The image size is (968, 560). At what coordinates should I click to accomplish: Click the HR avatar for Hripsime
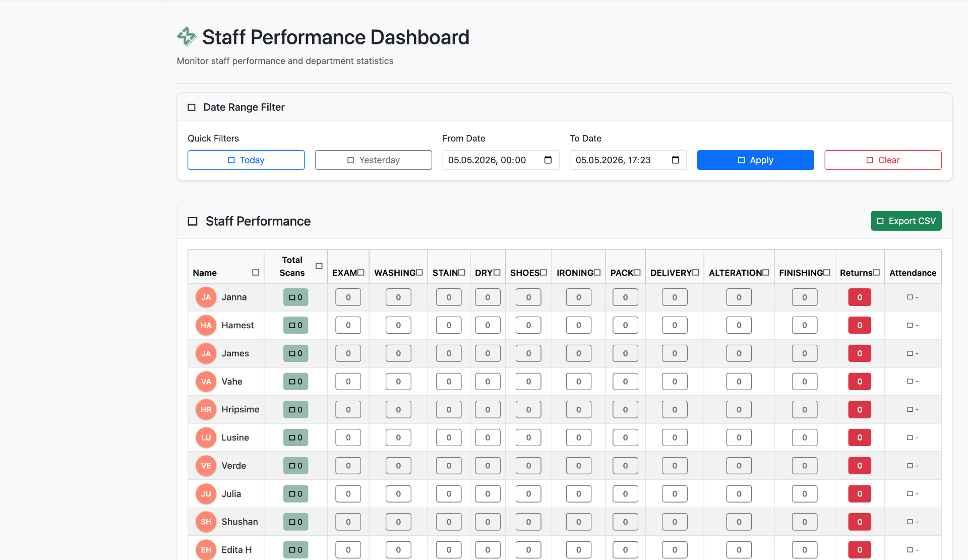pos(206,410)
